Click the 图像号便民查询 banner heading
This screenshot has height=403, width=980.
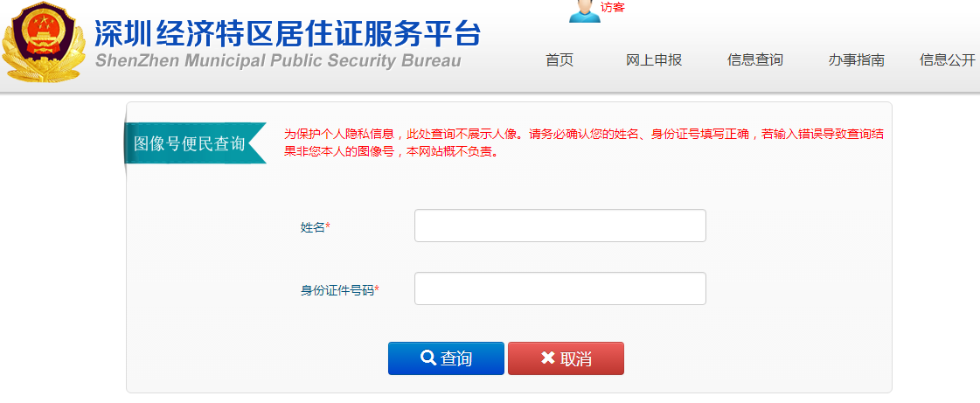(x=189, y=143)
